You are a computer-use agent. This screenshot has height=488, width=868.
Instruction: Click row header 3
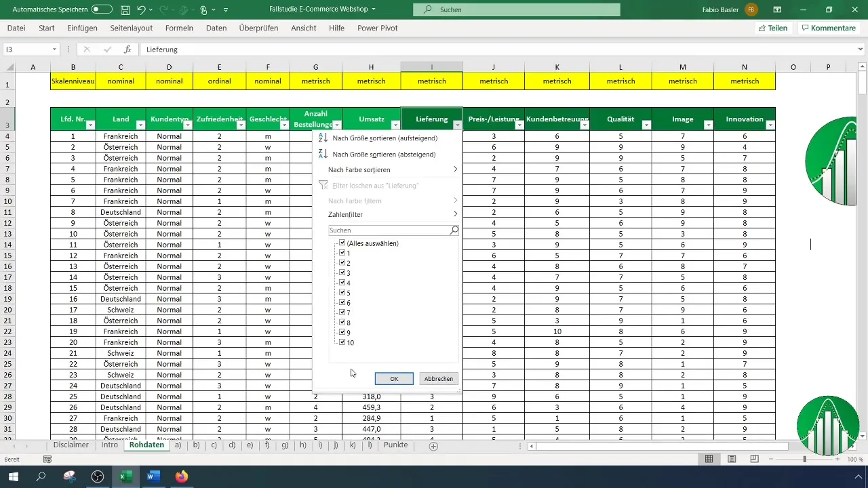7,119
